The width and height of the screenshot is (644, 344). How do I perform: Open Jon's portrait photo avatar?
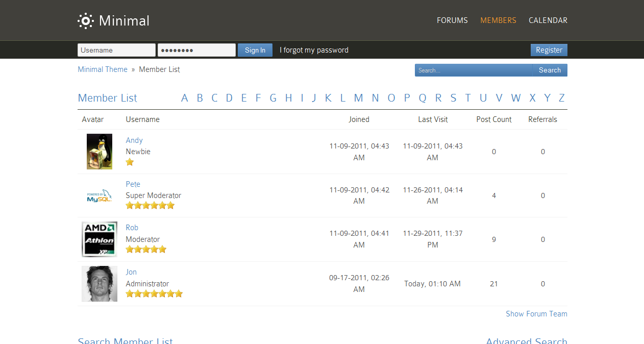point(100,284)
